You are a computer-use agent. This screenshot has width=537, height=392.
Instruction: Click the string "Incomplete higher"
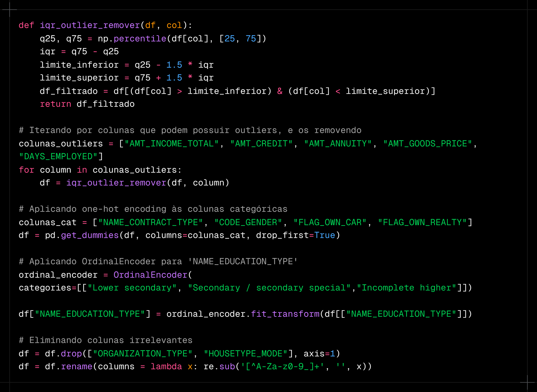tap(406, 288)
